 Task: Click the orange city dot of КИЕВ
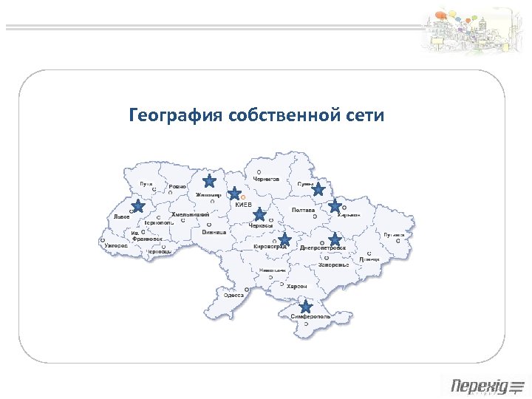coord(243,197)
